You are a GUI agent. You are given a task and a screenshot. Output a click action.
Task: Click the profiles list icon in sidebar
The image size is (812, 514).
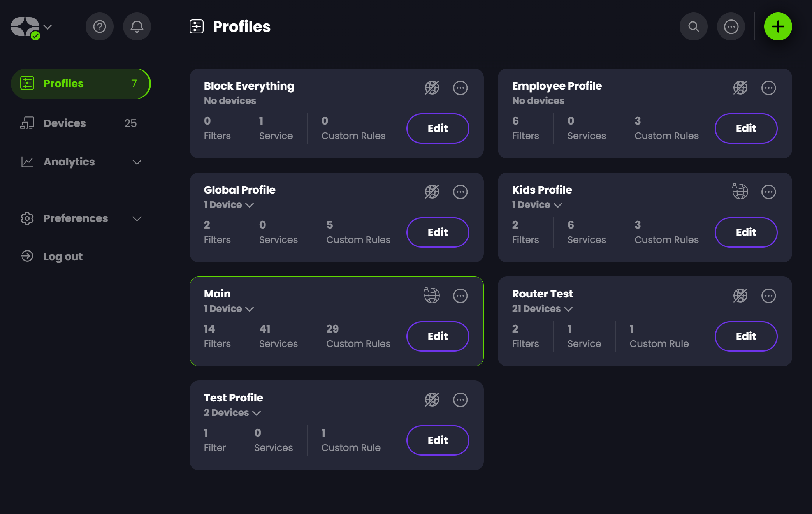click(26, 83)
